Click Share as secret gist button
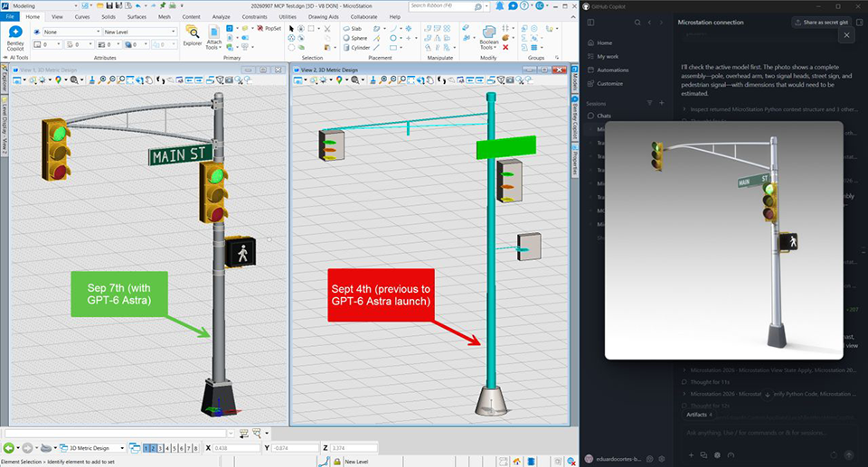 tap(822, 23)
